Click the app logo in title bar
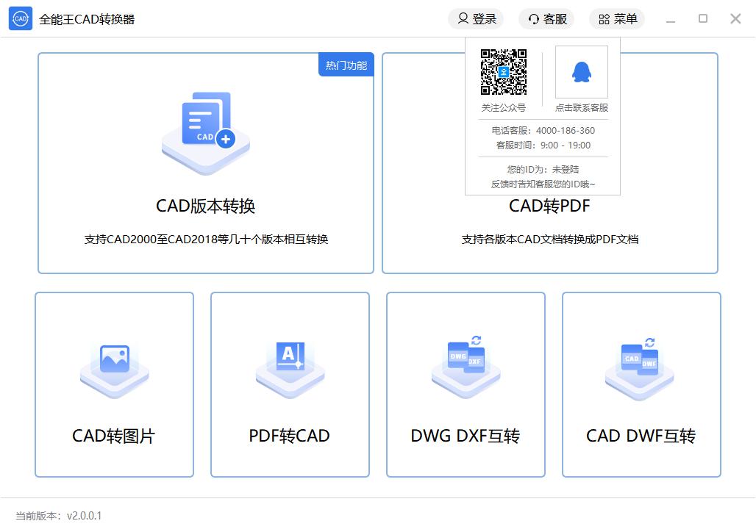Image resolution: width=756 pixels, height=532 pixels. click(x=21, y=19)
